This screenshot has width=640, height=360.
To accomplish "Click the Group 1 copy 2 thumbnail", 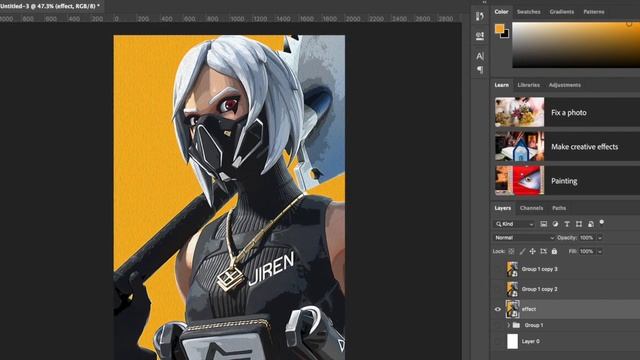I will coord(512,289).
